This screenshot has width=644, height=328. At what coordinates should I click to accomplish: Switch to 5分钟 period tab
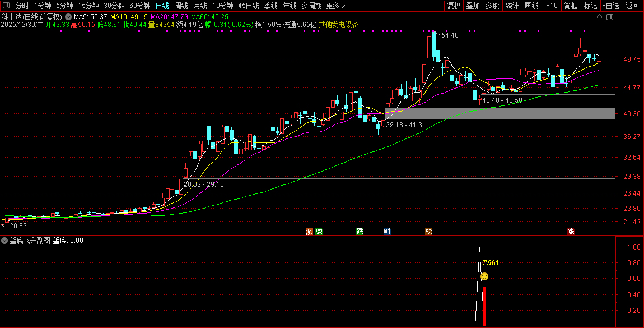click(64, 6)
